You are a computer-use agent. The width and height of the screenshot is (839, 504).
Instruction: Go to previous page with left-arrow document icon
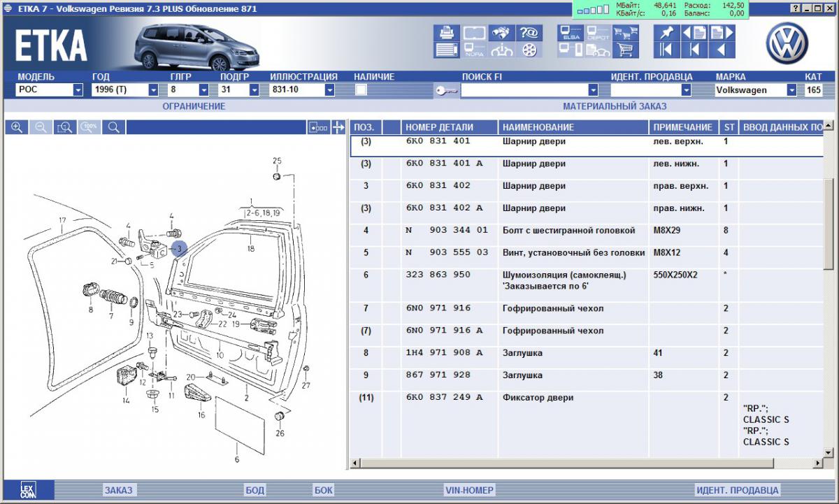click(694, 33)
